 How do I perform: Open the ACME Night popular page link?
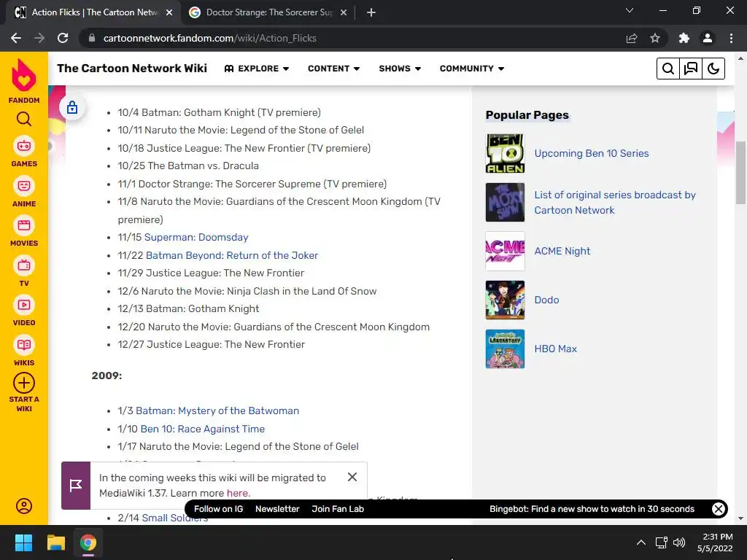tap(562, 251)
